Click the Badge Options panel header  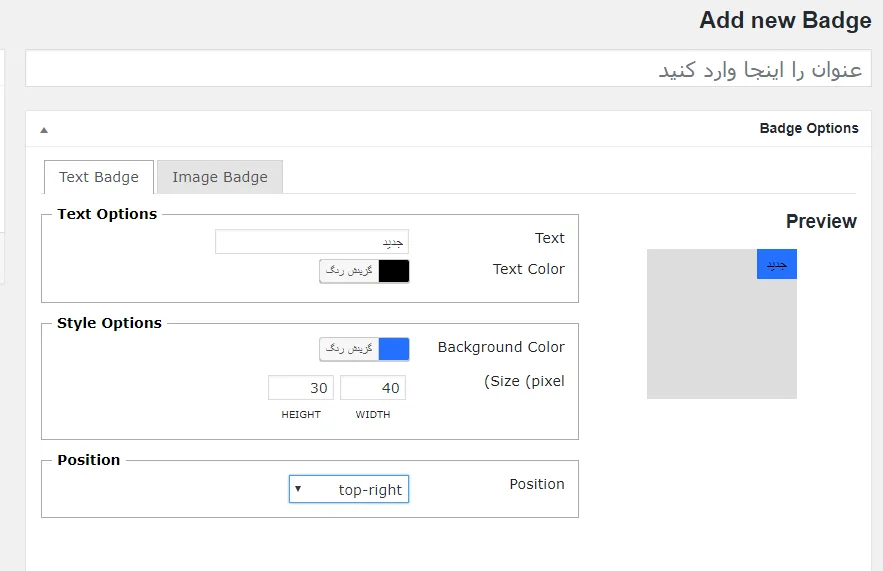tap(448, 129)
